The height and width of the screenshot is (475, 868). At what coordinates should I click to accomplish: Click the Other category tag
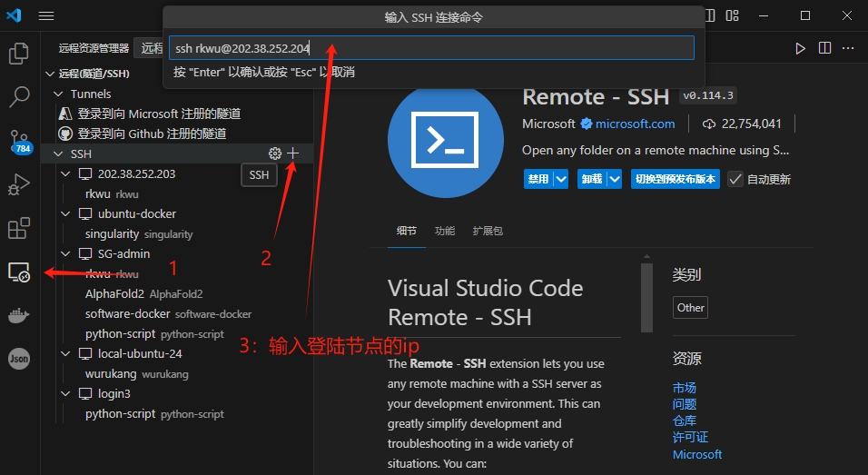coord(690,308)
